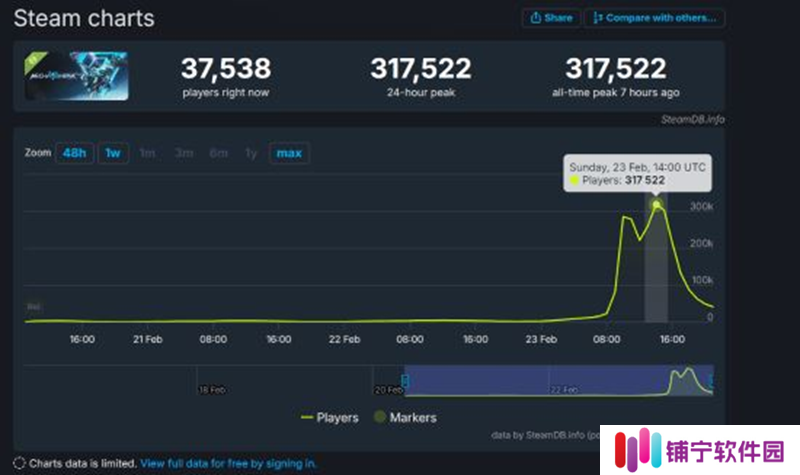Grab the right navigator range handle

pyautogui.click(x=711, y=381)
